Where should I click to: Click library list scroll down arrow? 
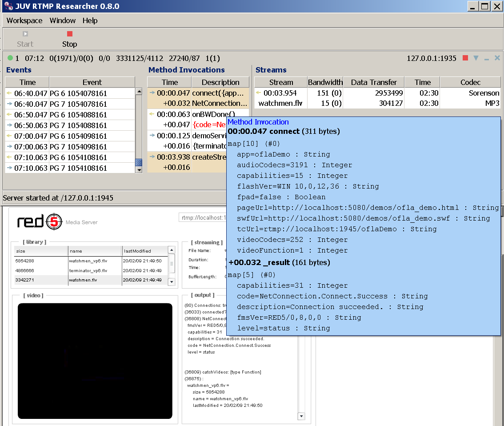(x=172, y=281)
